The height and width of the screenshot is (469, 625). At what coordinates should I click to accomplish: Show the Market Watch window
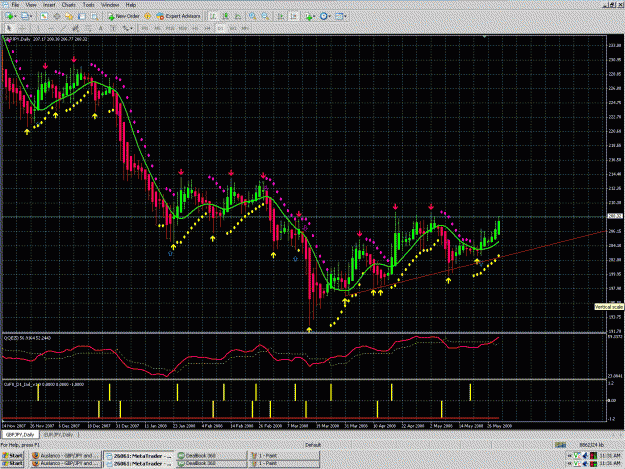(x=44, y=16)
